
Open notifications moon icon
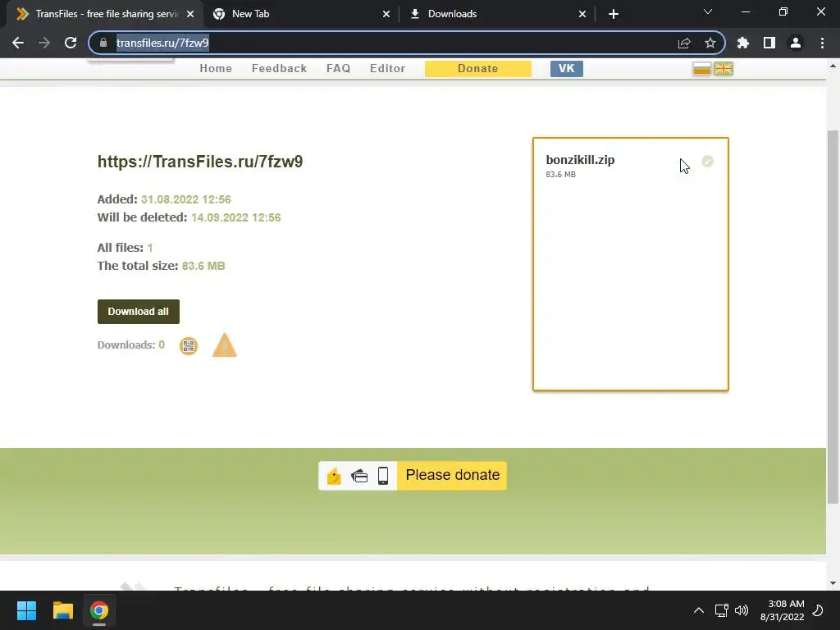tap(818, 610)
